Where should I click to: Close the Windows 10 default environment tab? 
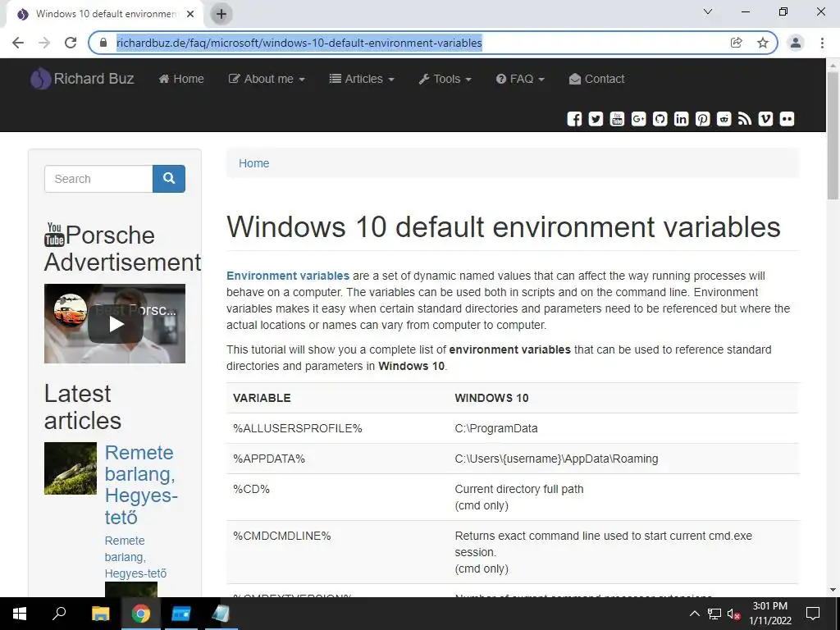pyautogui.click(x=190, y=14)
